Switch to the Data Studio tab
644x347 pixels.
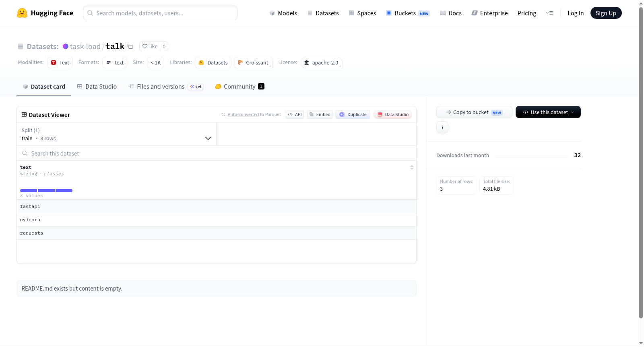(x=97, y=86)
